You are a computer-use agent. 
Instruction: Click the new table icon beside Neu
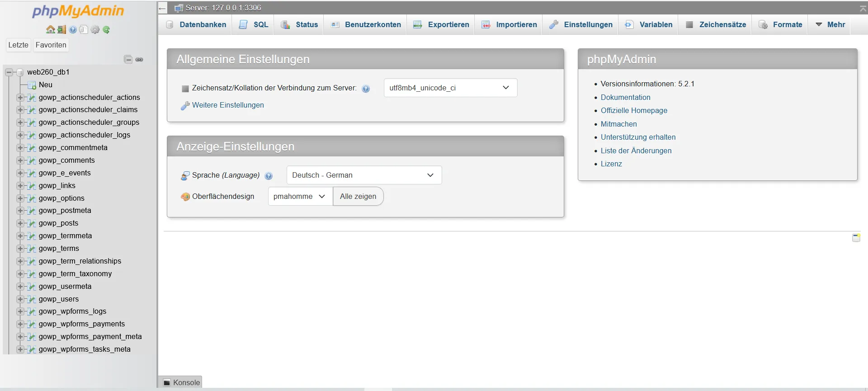(x=32, y=85)
